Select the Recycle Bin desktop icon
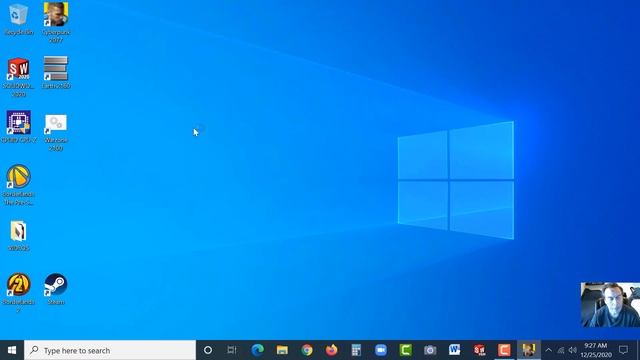640x360 pixels. point(18,19)
